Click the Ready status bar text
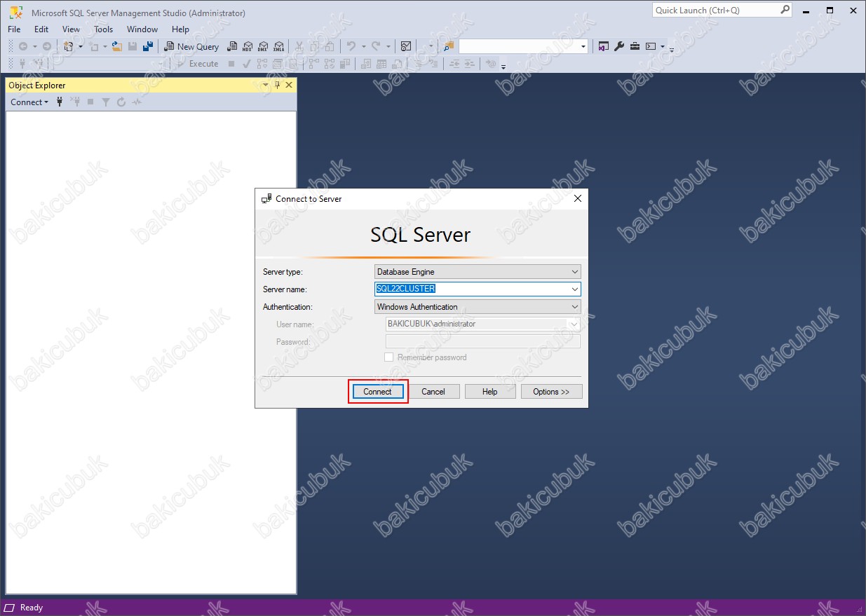Screen dimensions: 866x616 point(32,608)
